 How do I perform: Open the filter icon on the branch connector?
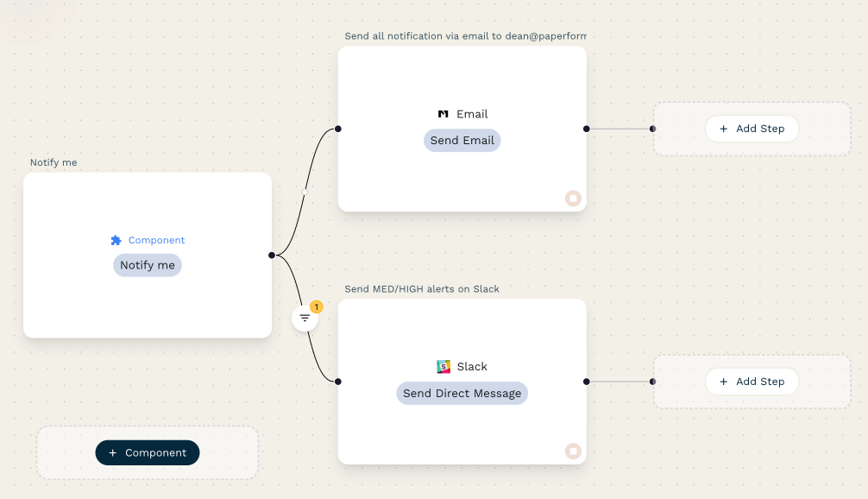tap(305, 317)
